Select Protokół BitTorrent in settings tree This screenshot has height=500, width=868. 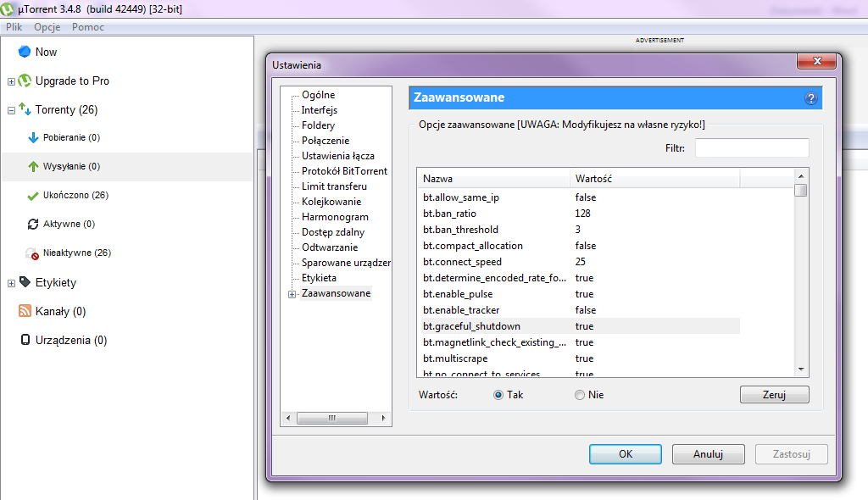tap(344, 171)
